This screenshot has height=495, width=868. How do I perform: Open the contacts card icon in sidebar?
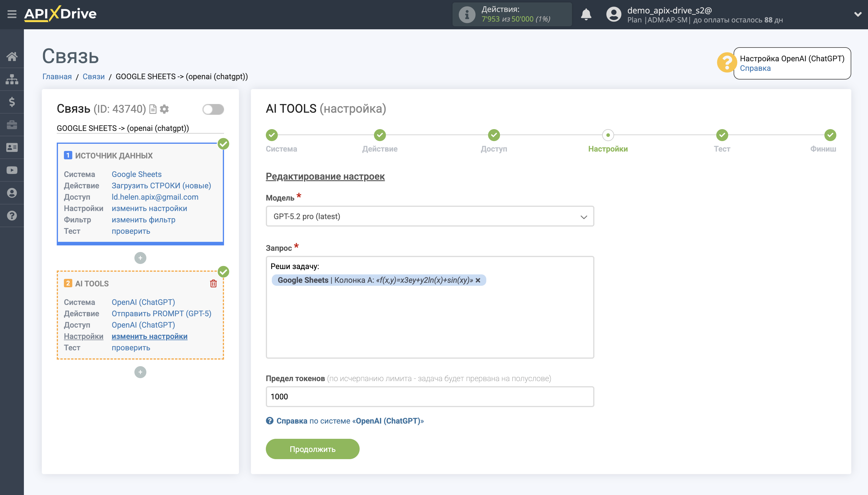[12, 147]
